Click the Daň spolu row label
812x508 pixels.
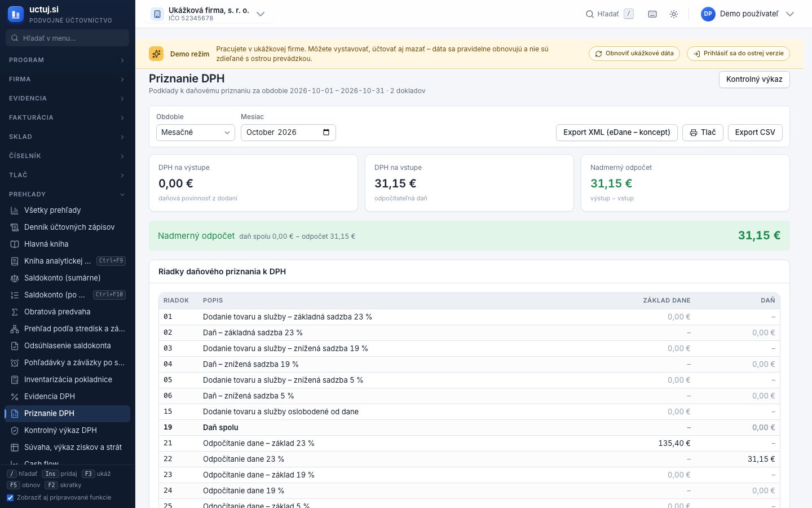pos(220,427)
